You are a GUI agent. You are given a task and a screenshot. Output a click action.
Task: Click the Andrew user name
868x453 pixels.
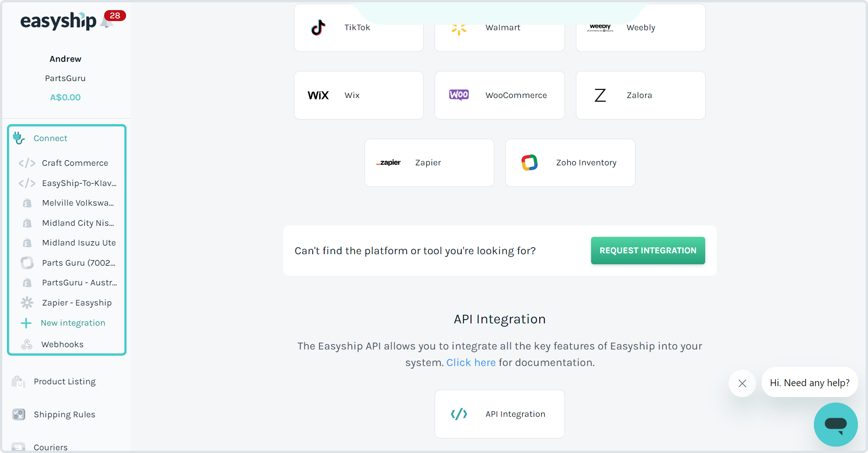pyautogui.click(x=66, y=59)
